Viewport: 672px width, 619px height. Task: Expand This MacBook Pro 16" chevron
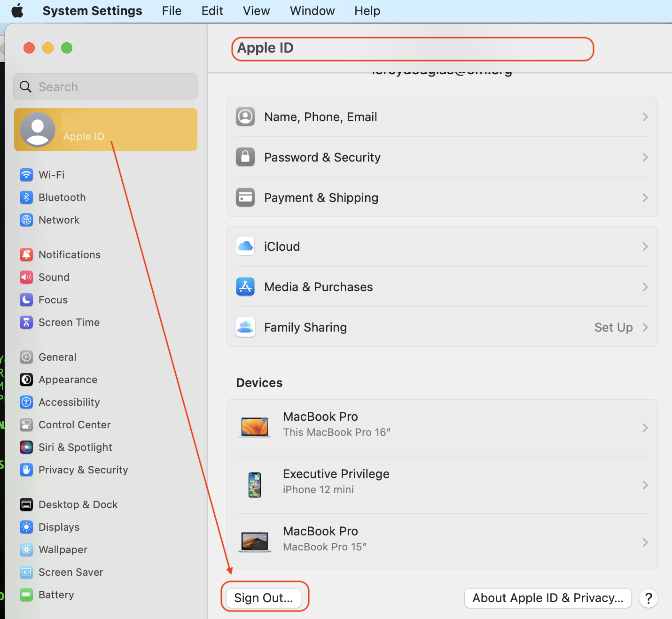pos(645,428)
